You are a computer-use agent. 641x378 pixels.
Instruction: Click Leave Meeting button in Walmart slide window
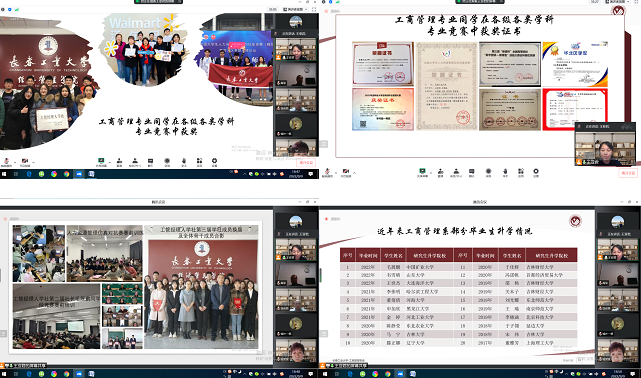click(x=306, y=163)
